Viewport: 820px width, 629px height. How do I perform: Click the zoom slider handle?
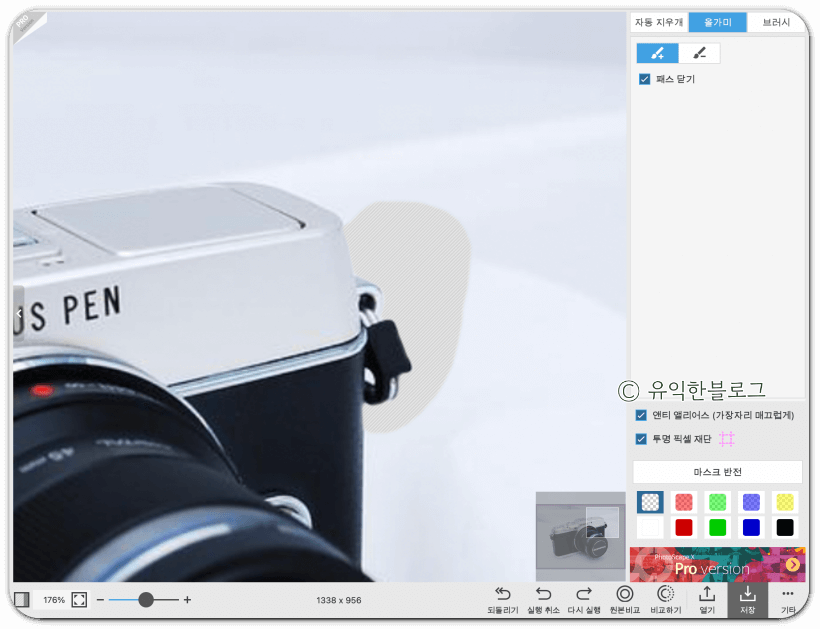point(146,600)
